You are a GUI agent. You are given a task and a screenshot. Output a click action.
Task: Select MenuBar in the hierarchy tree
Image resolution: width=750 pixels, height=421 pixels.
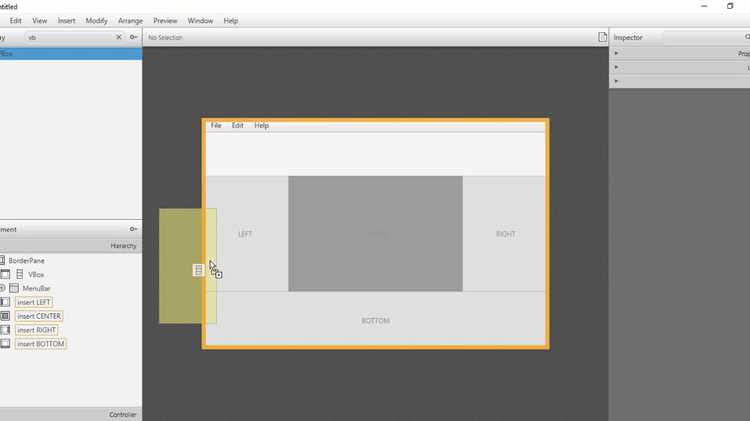pos(36,288)
